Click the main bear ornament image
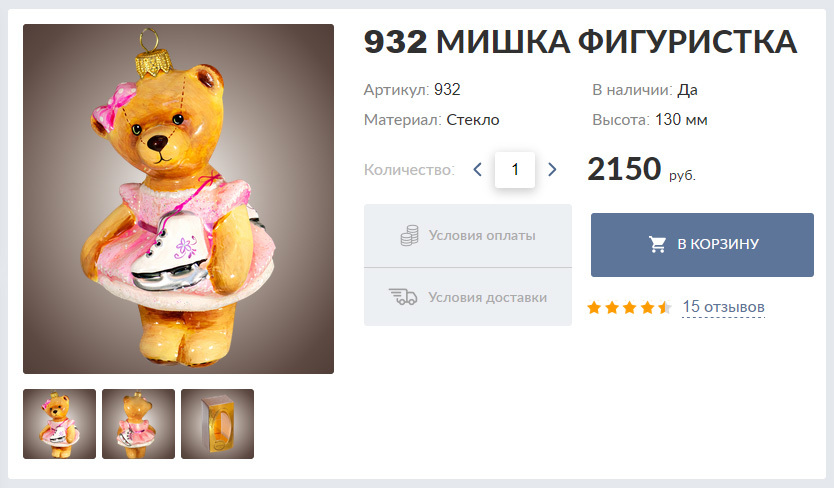This screenshot has width=834, height=488. (x=178, y=198)
